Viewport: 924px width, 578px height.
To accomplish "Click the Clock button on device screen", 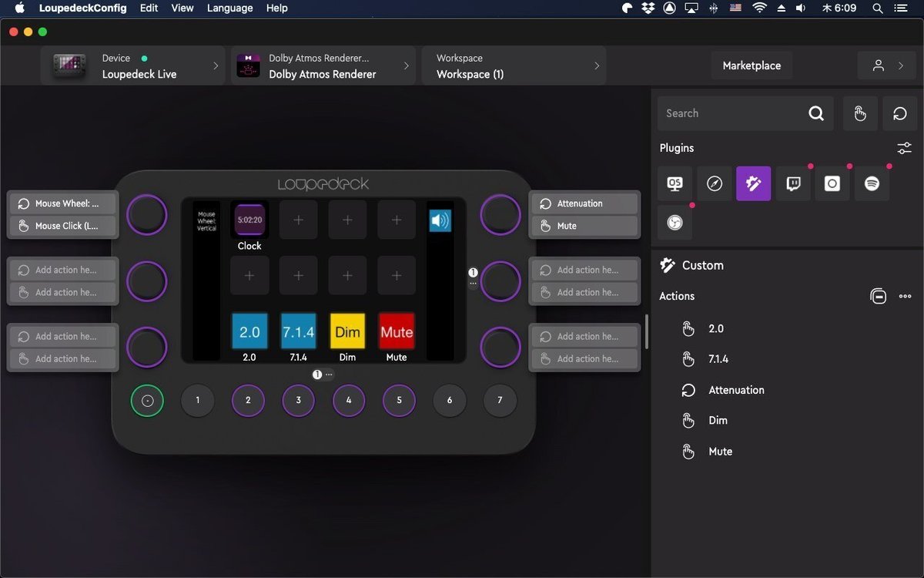I will tap(249, 220).
